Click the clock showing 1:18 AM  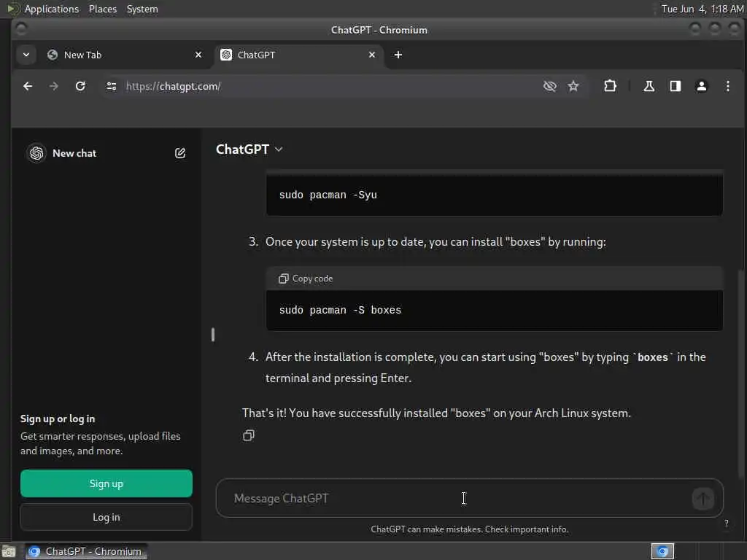[703, 9]
